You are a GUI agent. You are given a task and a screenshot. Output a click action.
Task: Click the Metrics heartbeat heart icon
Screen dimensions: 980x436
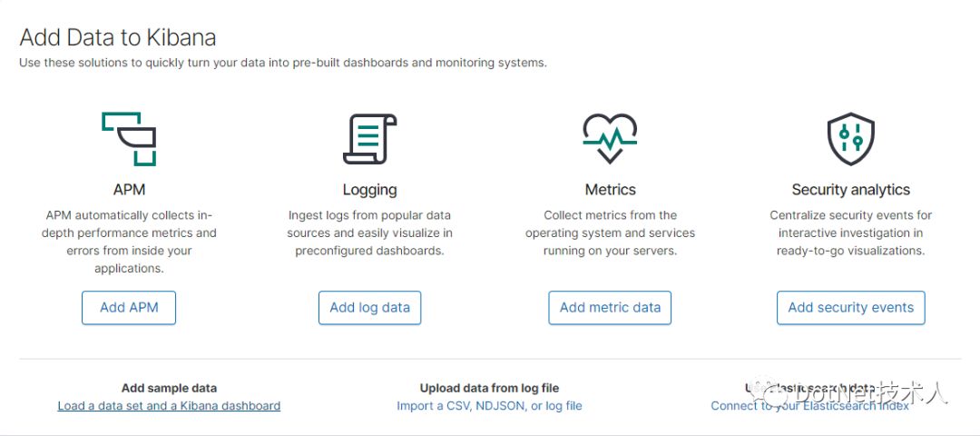click(x=610, y=139)
